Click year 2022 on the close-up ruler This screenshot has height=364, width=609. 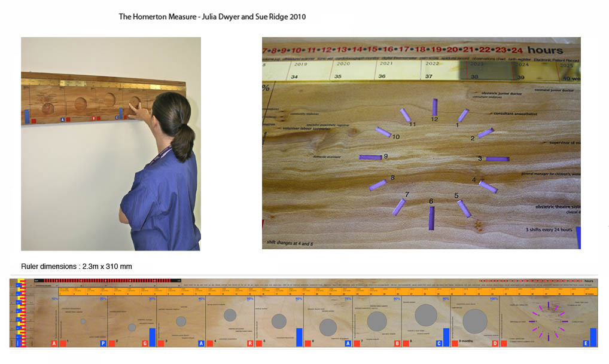coord(431,64)
